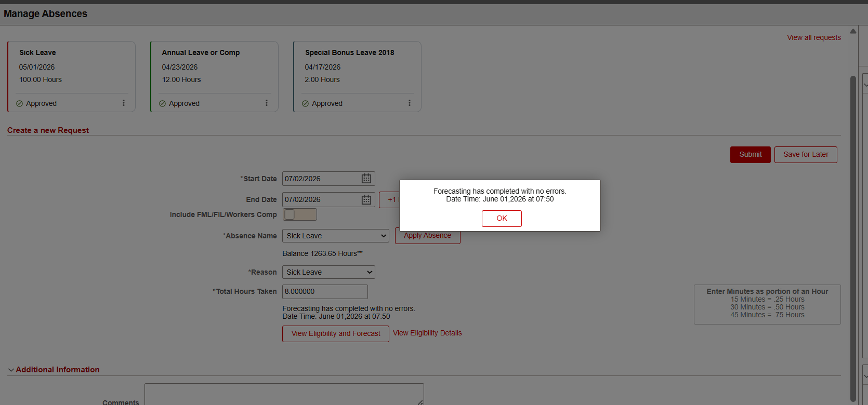Toggle Include FML/FIL/Workers Comp switch

click(x=300, y=214)
